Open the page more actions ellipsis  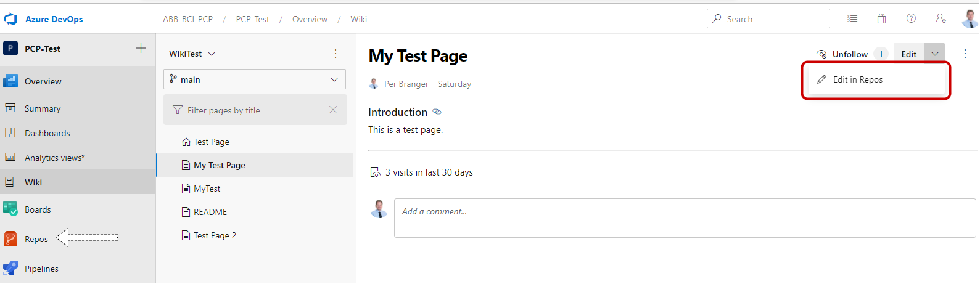click(965, 54)
